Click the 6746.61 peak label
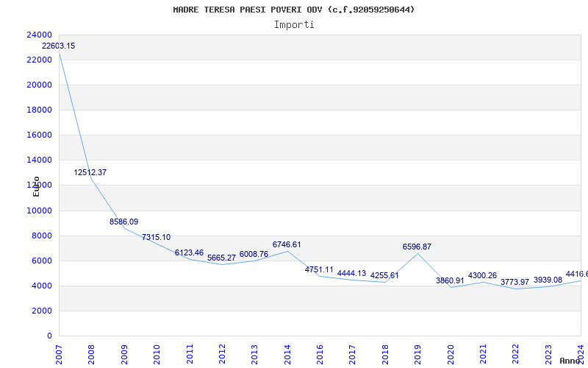This screenshot has width=588, height=368. (x=287, y=244)
